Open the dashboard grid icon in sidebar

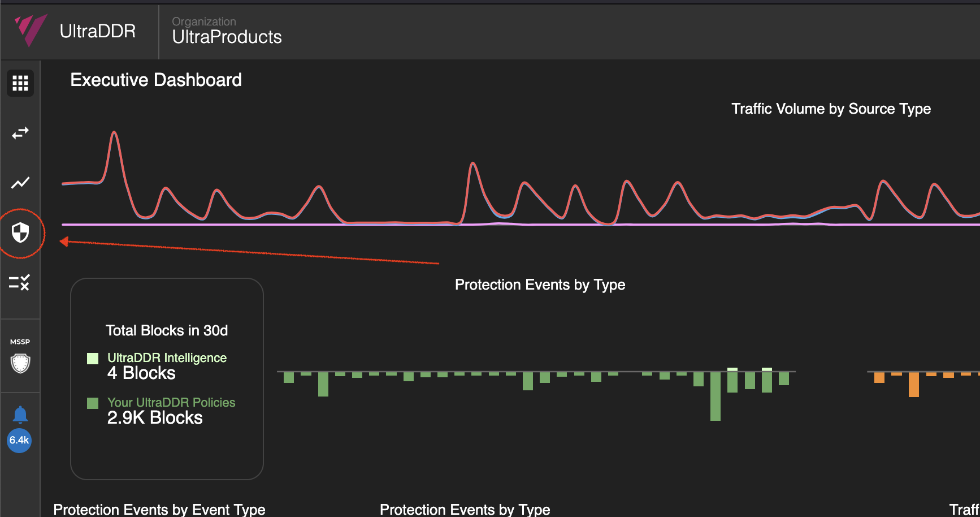click(x=20, y=83)
